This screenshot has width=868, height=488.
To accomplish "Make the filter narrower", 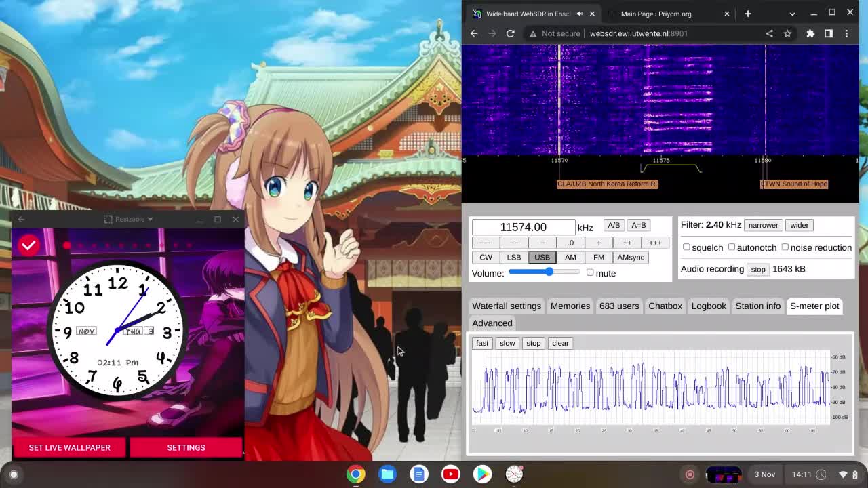I will click(763, 225).
